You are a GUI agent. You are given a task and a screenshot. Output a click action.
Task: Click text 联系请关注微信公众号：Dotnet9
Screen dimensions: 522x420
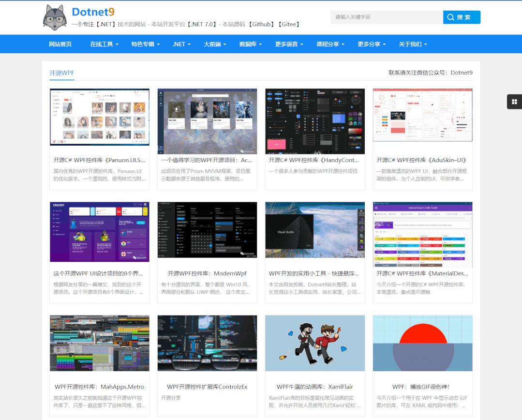tap(431, 73)
